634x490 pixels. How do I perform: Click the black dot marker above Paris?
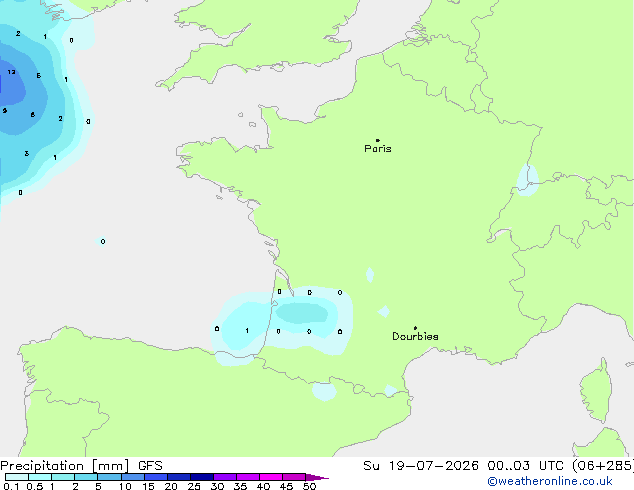(x=378, y=140)
